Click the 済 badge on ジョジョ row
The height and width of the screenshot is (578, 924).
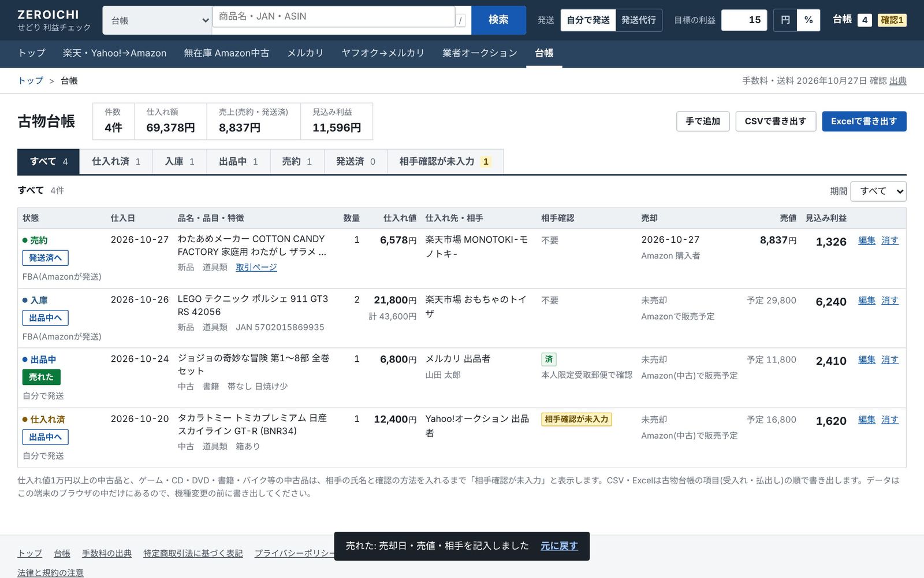click(x=549, y=360)
